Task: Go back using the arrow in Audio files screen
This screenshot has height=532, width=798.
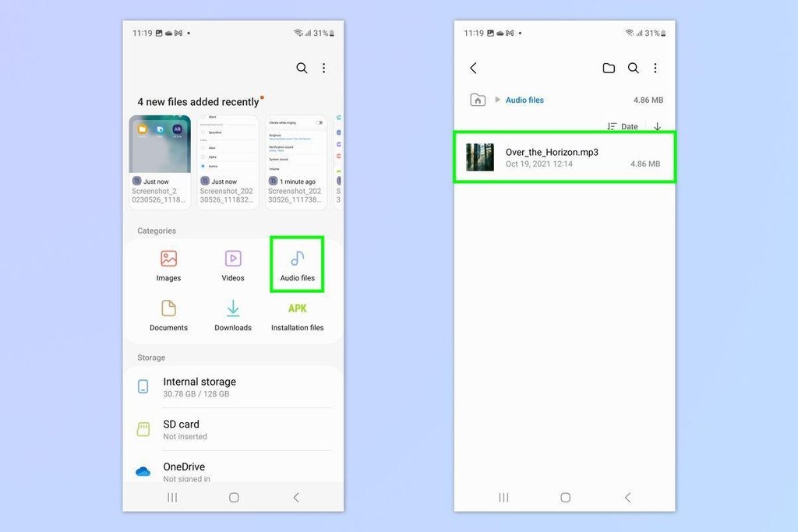Action: [x=473, y=68]
